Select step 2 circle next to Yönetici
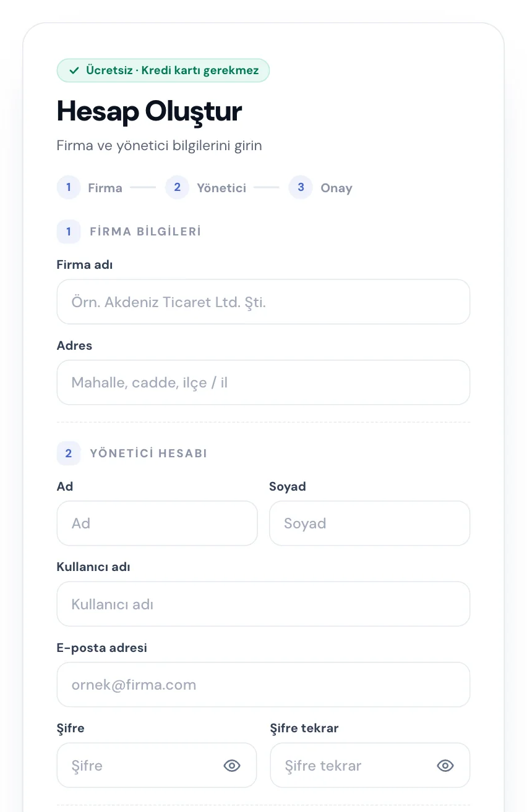 point(177,187)
